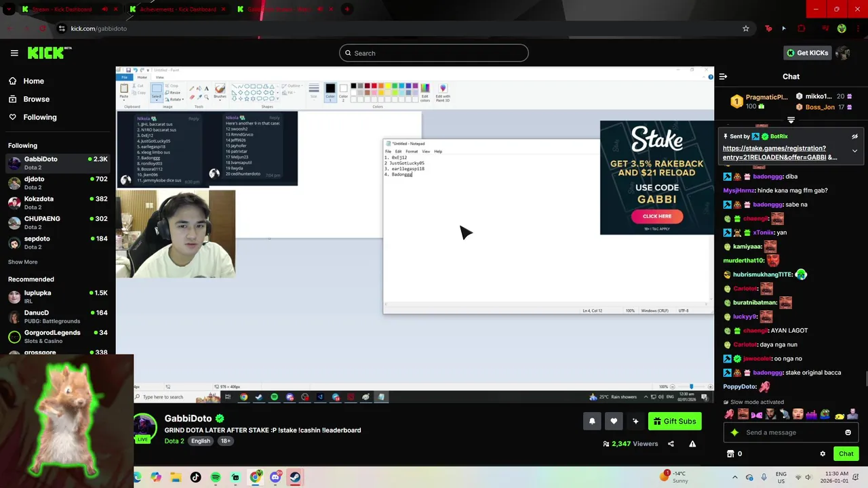Viewport: 868px width, 488px height.
Task: Click the English language tag
Action: pos(201,441)
